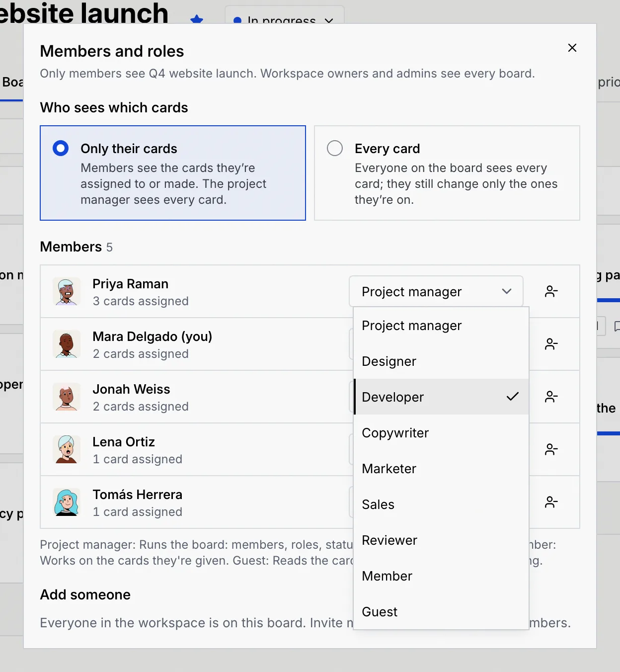Remove Mara Delgado from the board
620x672 pixels.
(x=551, y=344)
